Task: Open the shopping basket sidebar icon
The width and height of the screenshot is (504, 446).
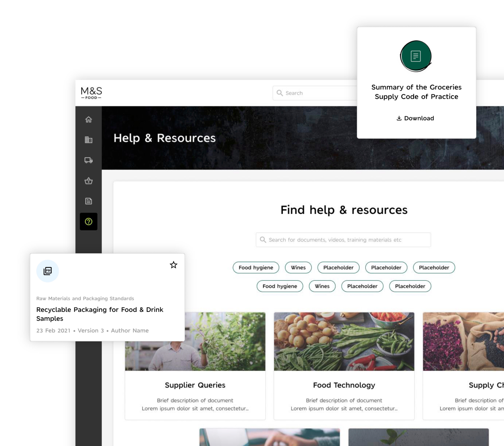Action: pyautogui.click(x=88, y=181)
